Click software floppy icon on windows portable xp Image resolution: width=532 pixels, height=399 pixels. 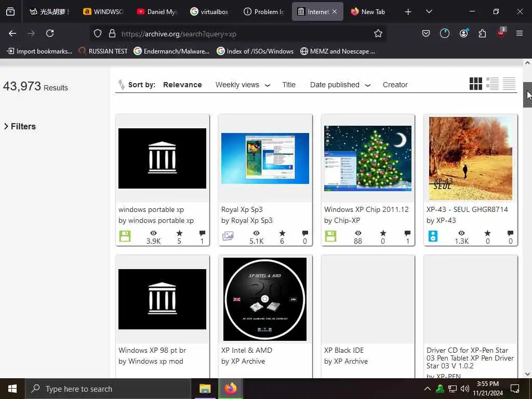[x=125, y=236]
